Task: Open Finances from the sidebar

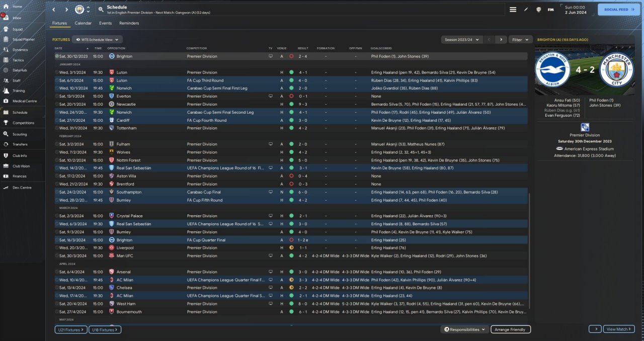Action: tap(19, 176)
